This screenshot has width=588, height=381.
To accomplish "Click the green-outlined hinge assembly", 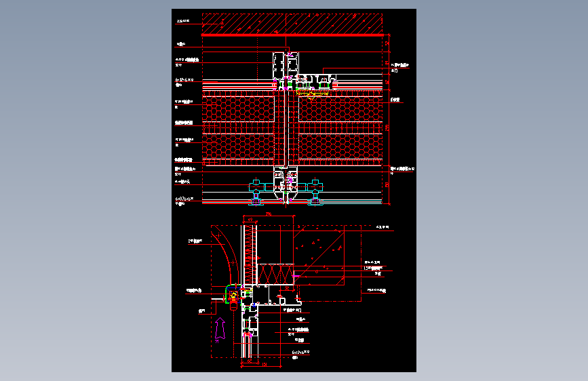I will coord(234,294).
